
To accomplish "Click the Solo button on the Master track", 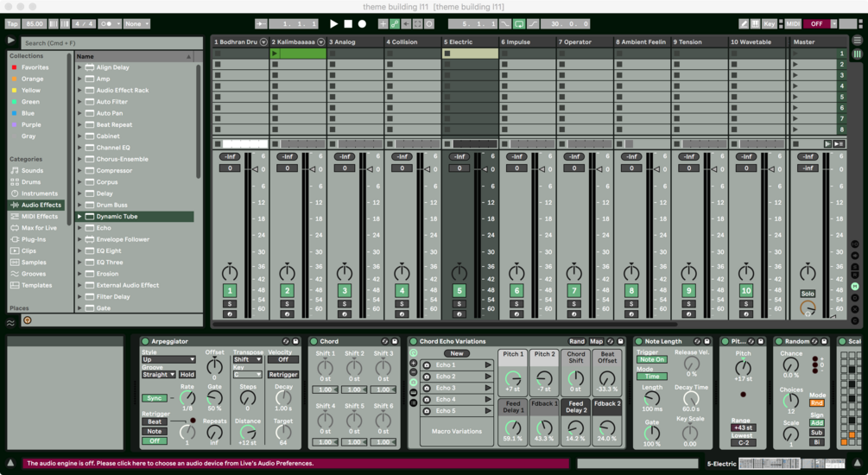I will 808,294.
